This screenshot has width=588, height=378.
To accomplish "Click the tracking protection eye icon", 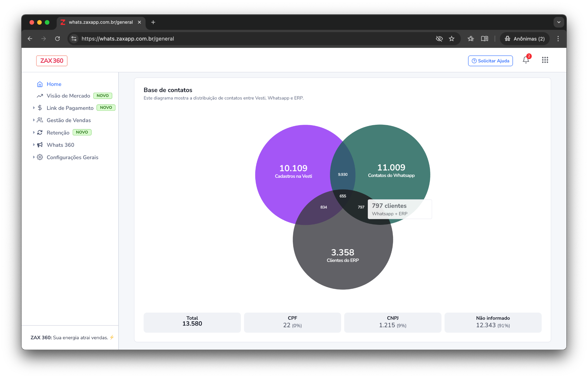I will 439,39.
